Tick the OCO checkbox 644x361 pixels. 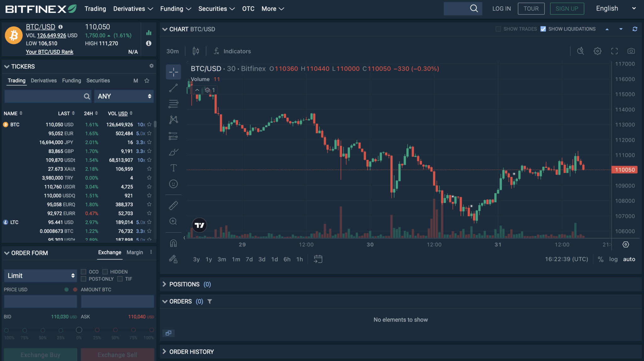coord(84,272)
